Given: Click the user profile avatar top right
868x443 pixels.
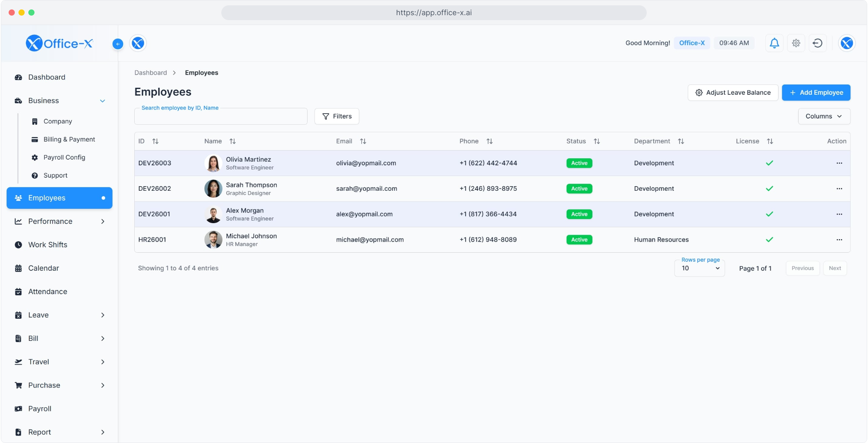Looking at the screenshot, I should pos(847,43).
